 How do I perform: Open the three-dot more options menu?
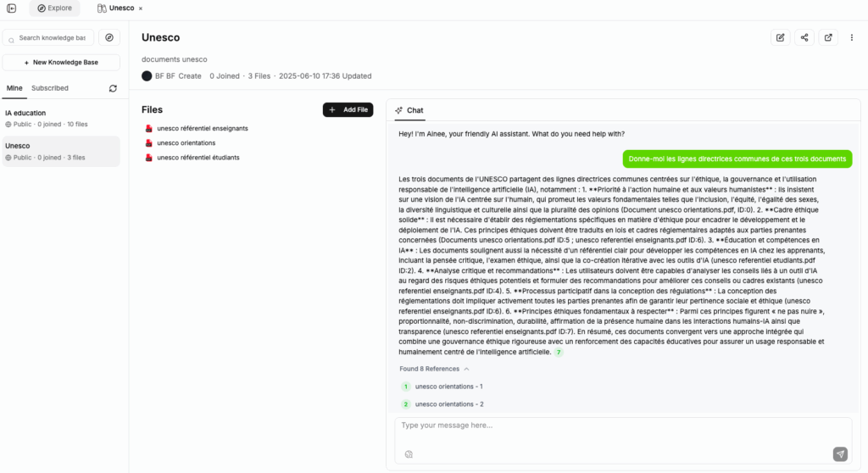point(852,37)
